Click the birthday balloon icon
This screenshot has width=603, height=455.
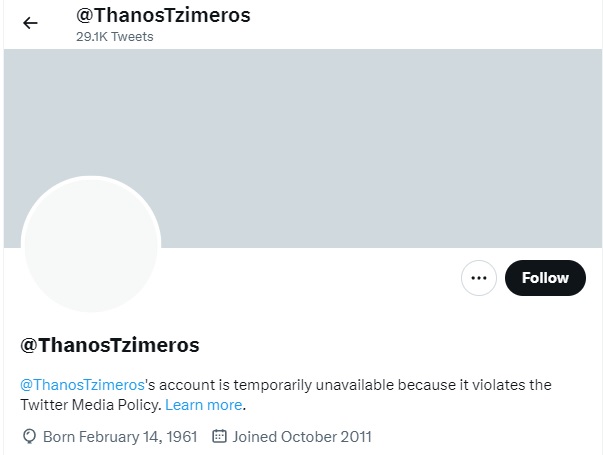pyautogui.click(x=29, y=437)
